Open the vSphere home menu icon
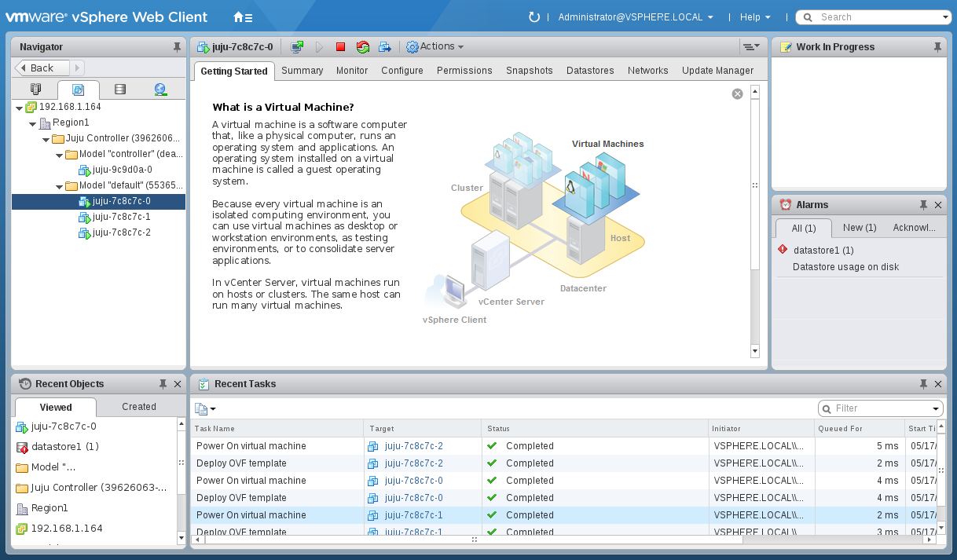 (243, 17)
